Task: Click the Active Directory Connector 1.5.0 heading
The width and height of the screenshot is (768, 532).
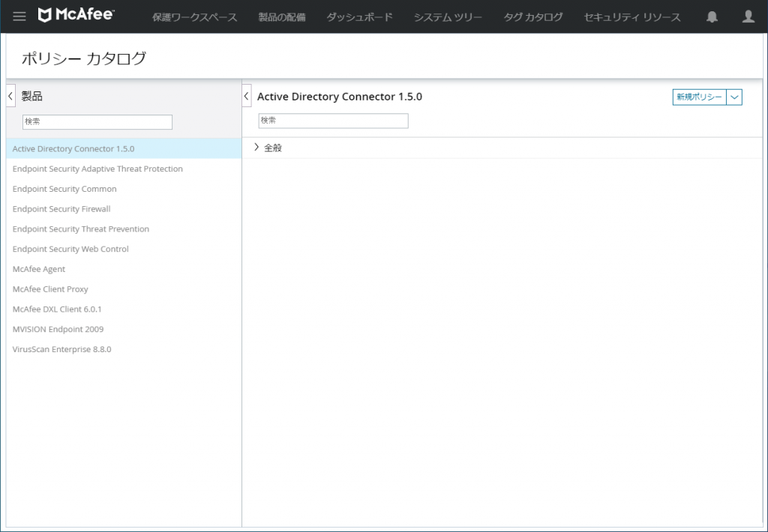Action: (340, 97)
